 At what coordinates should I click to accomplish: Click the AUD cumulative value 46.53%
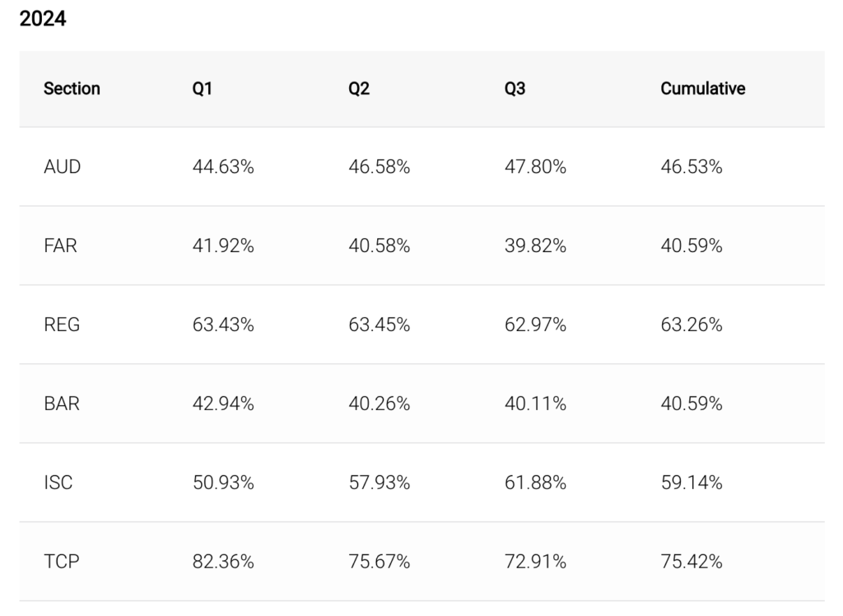691,167
